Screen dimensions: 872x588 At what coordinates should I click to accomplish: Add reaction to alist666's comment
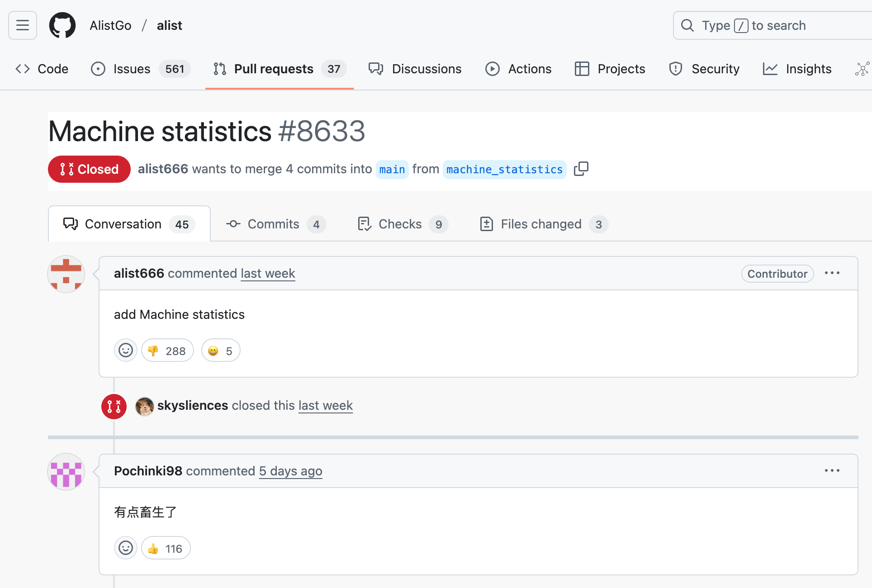point(126,351)
